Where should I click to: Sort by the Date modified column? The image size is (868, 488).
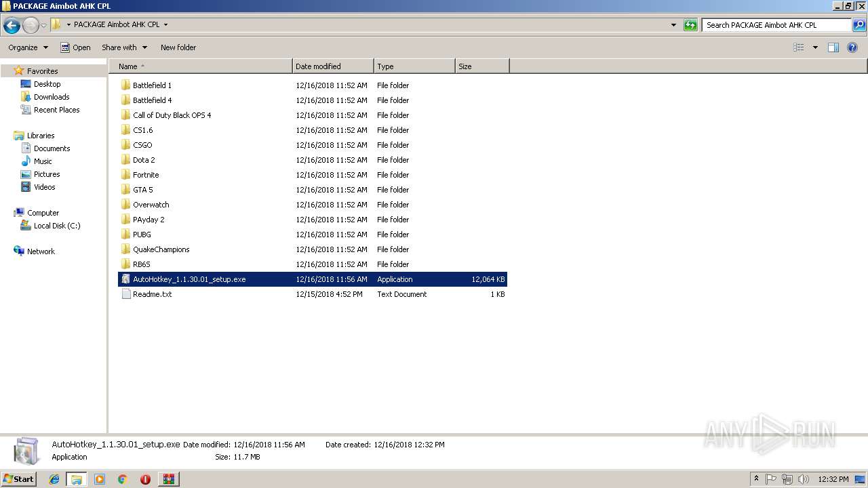[x=333, y=66]
